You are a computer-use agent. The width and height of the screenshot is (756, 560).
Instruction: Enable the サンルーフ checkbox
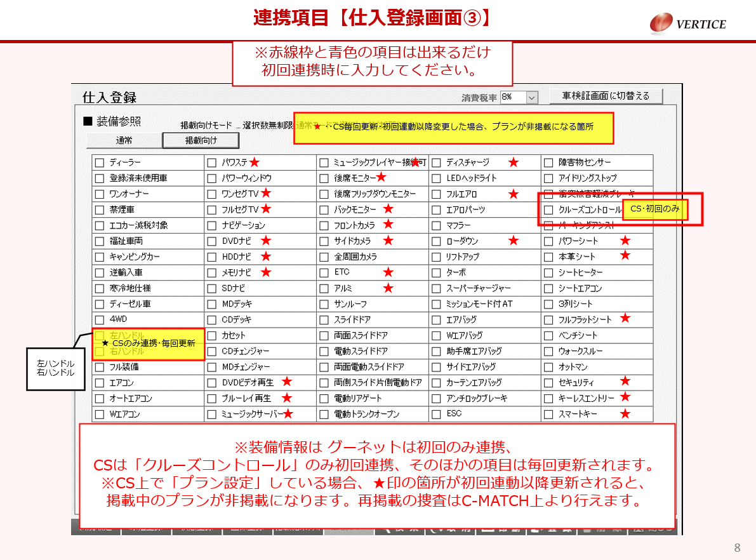click(324, 304)
